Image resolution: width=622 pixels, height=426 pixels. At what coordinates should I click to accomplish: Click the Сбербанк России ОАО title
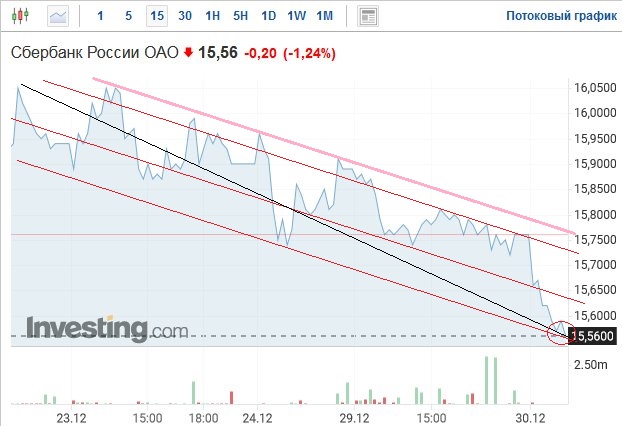coord(94,53)
